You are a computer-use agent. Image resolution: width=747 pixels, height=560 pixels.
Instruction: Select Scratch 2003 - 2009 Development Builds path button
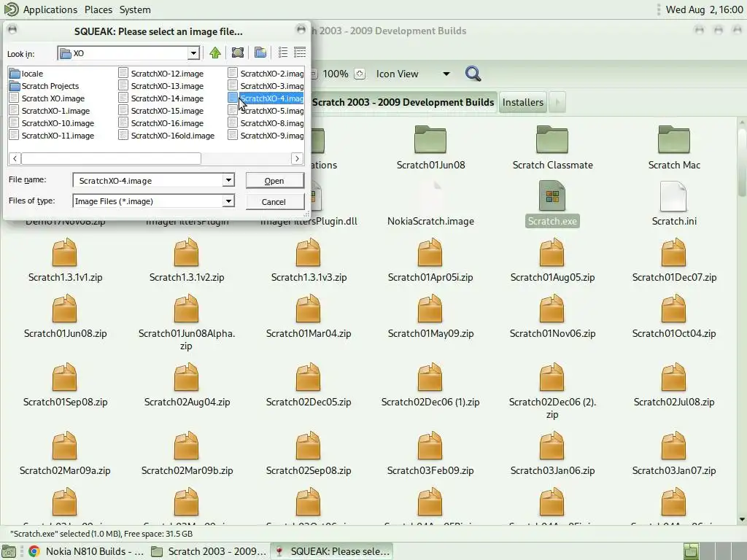coord(403,102)
